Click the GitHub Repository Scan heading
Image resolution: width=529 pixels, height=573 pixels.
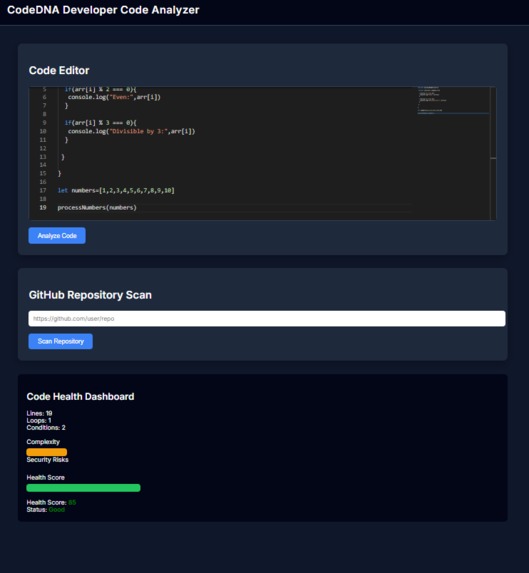(90, 295)
